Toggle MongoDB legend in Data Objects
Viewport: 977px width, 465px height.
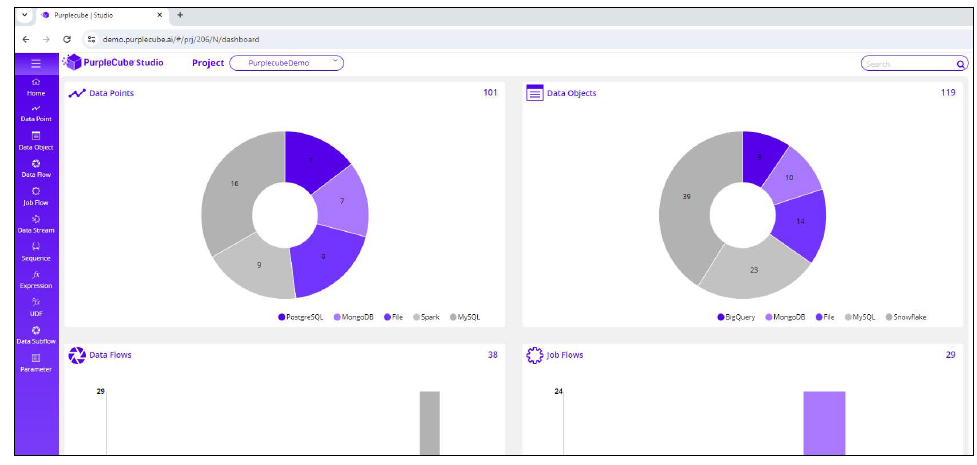(x=785, y=317)
